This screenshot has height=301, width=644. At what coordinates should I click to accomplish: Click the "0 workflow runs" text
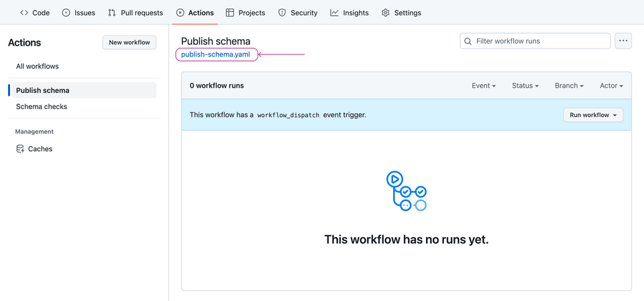[x=217, y=85]
